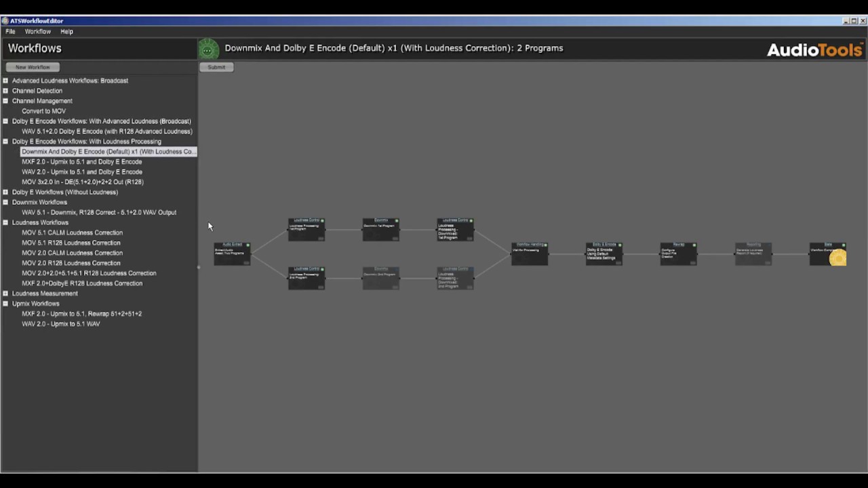
Task: Toggle green indicator on Loudness Processing 2nd Program node
Action: 323,269
